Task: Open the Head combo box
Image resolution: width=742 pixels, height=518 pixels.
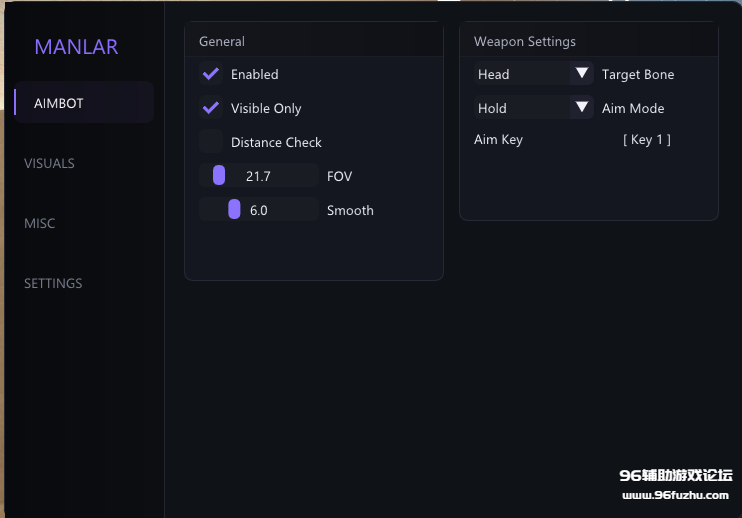Action: (x=522, y=74)
